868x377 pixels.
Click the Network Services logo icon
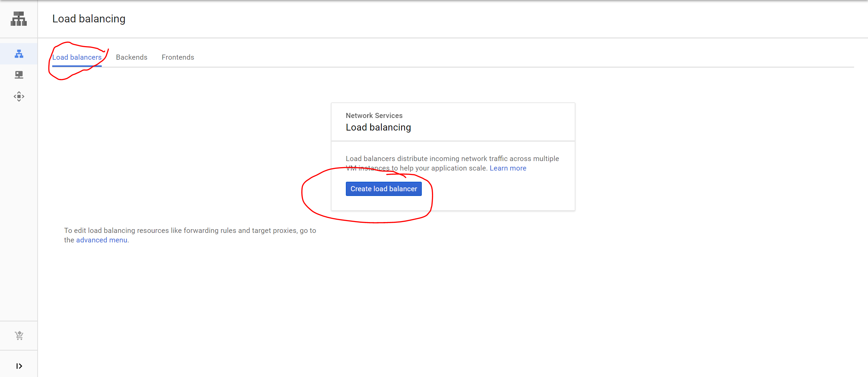click(19, 19)
